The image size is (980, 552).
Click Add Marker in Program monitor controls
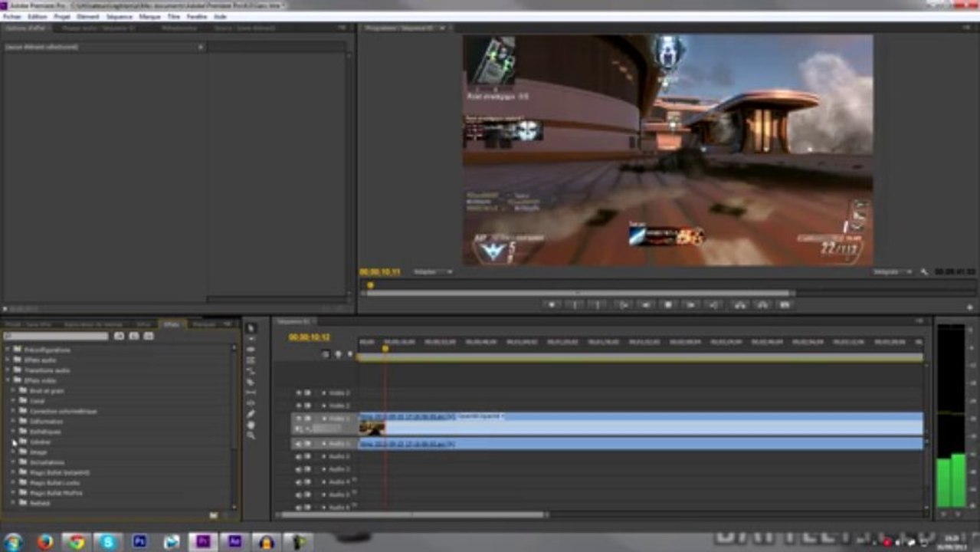[x=551, y=304]
